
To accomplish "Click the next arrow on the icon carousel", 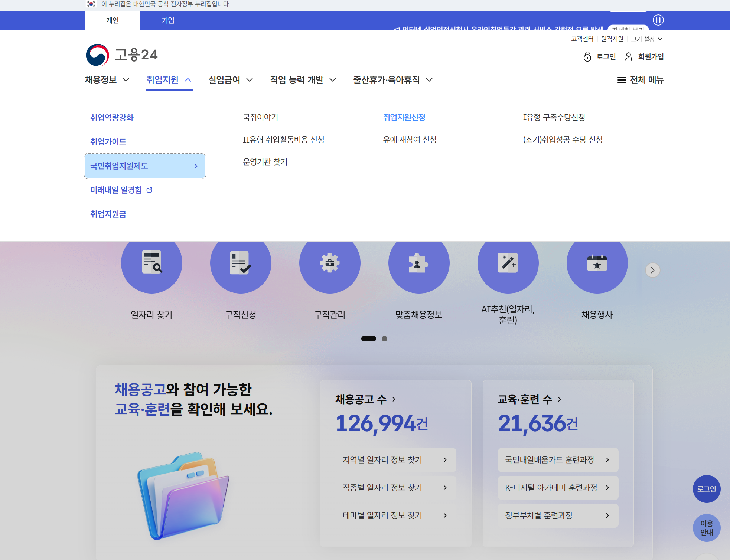I will click(x=653, y=270).
